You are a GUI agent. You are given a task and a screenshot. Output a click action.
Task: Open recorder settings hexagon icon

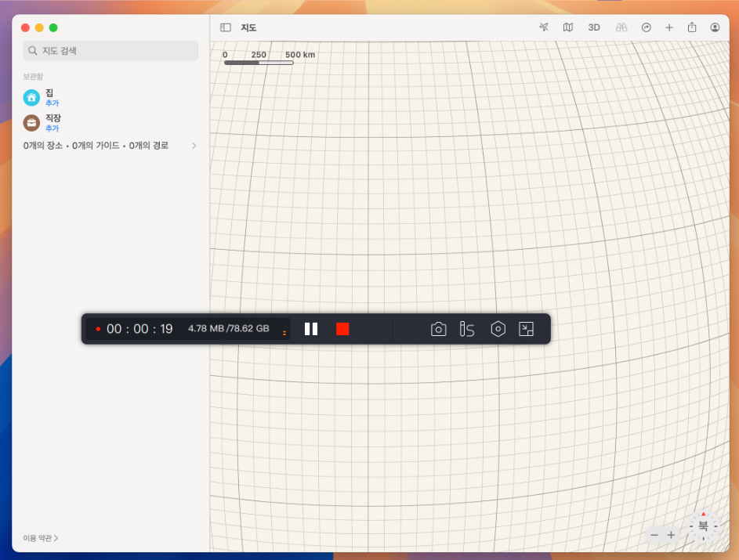point(498,329)
